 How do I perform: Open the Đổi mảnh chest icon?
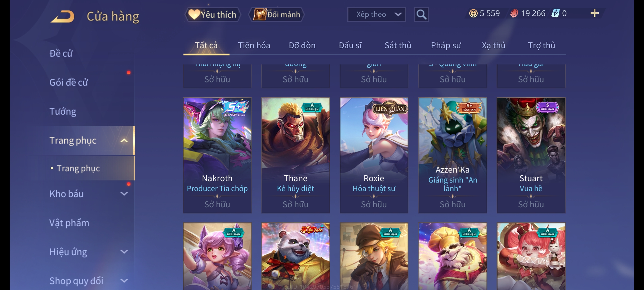coord(260,14)
